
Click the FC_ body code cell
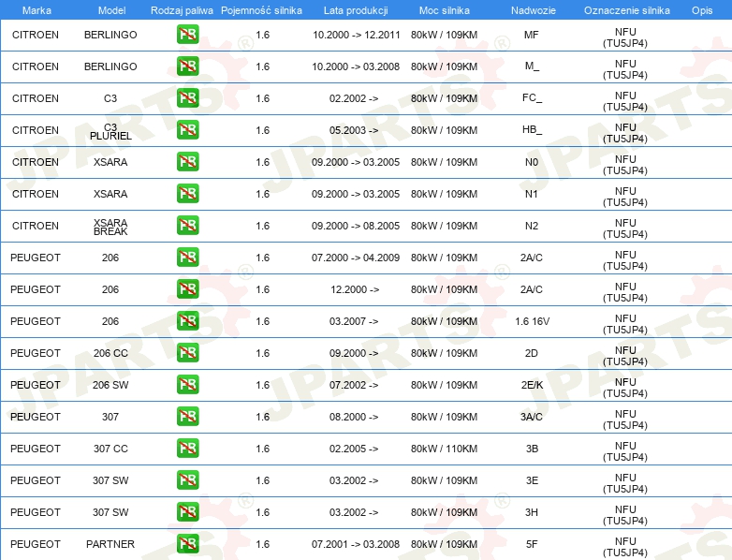tap(532, 98)
